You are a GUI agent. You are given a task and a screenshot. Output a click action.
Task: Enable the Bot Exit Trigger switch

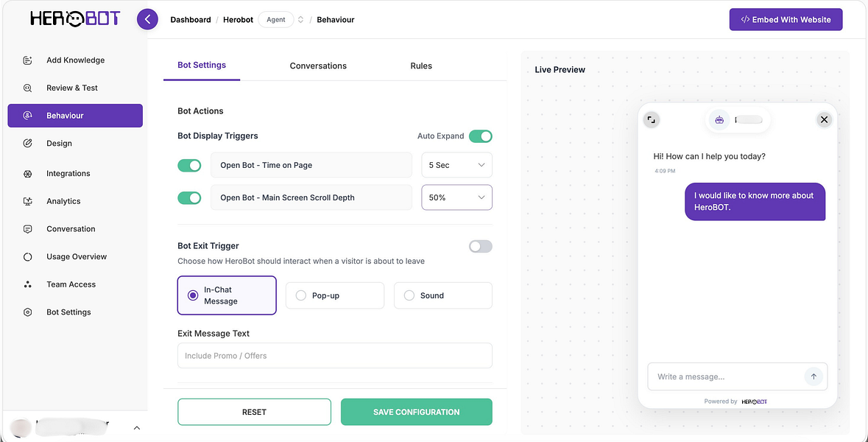tap(481, 247)
